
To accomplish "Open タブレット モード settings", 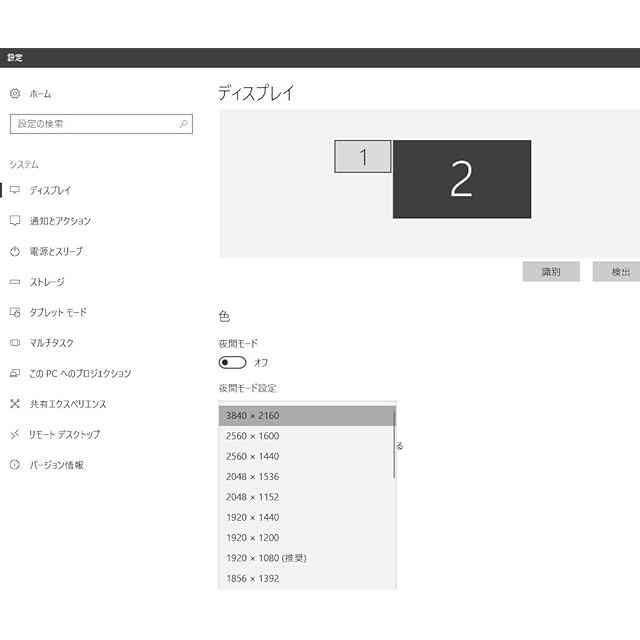I will coord(58,312).
